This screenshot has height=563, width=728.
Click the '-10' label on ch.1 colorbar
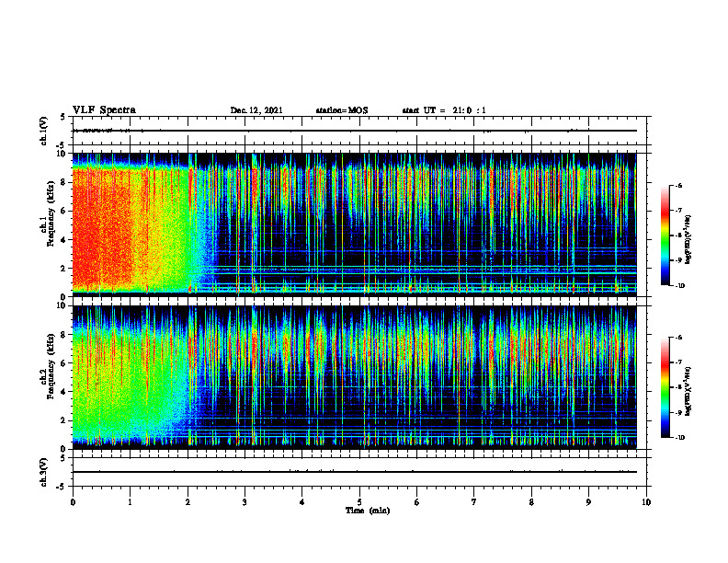pos(679,286)
